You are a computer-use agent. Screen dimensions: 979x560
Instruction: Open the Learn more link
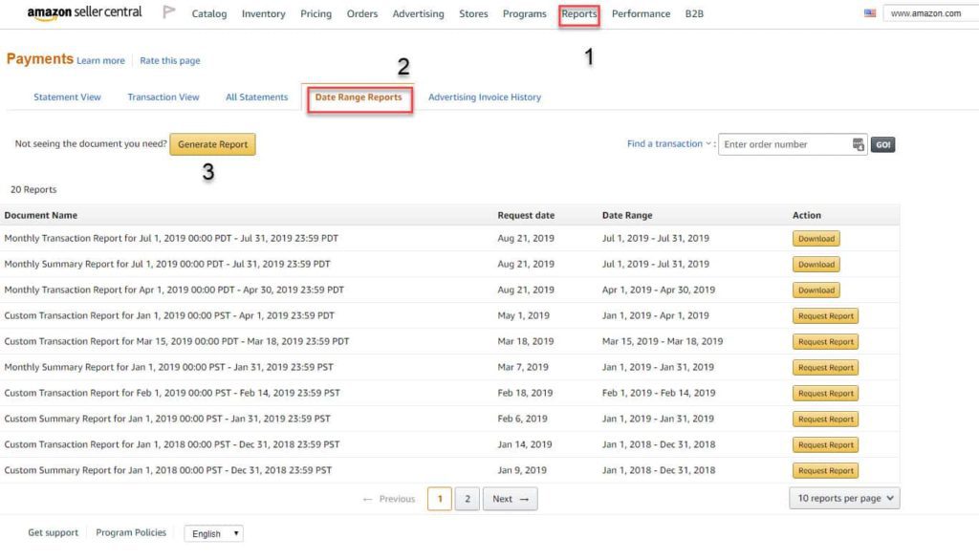[x=100, y=60]
